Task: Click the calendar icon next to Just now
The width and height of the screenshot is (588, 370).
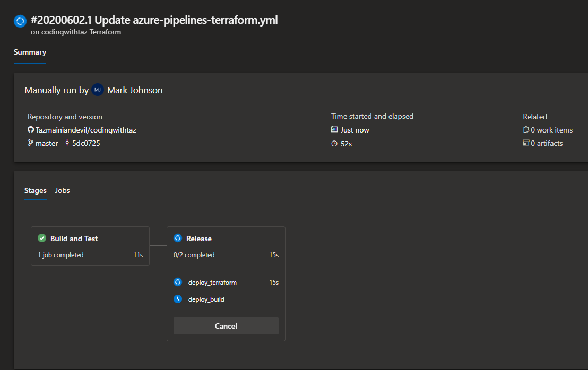Action: point(334,130)
